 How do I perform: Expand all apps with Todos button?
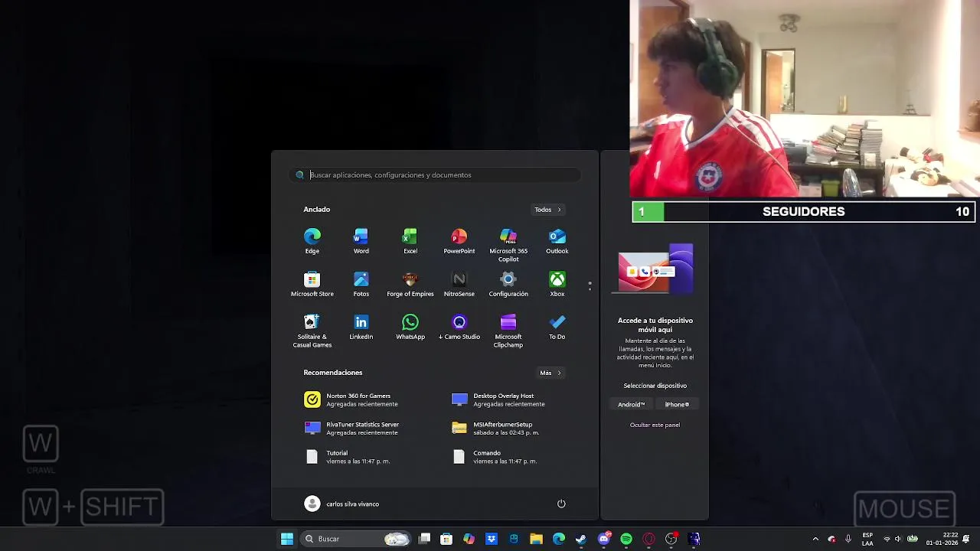548,210
